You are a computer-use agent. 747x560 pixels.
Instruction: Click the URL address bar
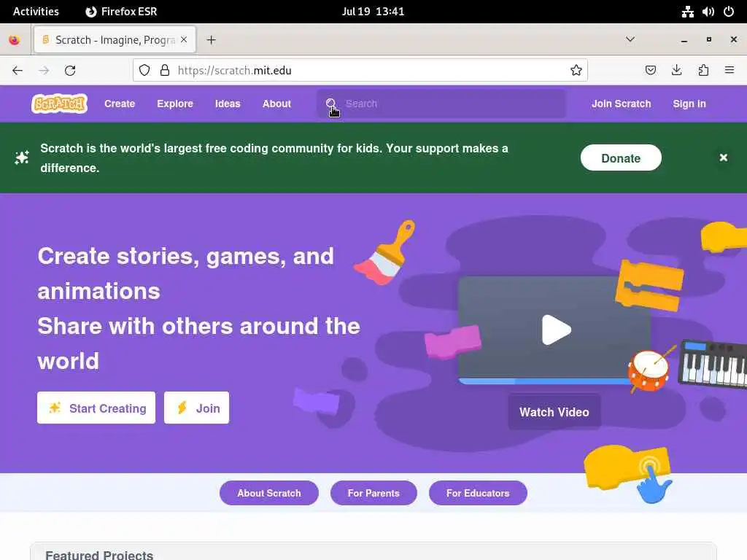(360, 71)
